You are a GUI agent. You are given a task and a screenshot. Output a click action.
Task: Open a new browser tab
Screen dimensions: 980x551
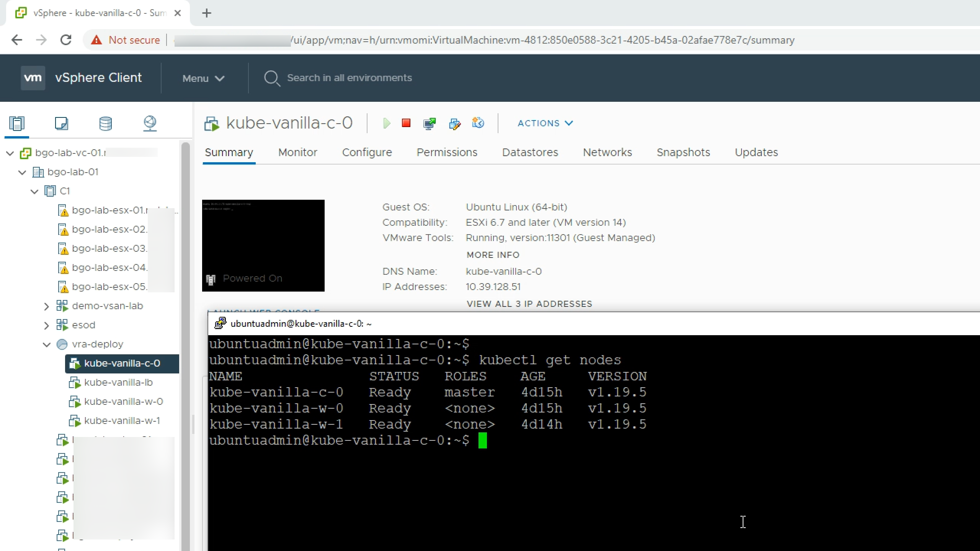pyautogui.click(x=206, y=13)
